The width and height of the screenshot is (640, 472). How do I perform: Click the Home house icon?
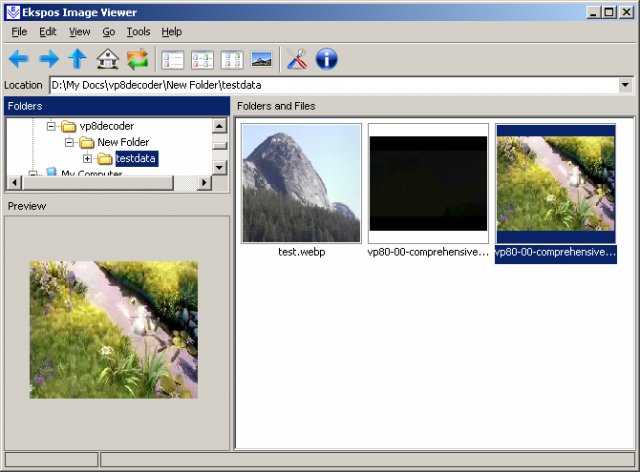[x=107, y=59]
